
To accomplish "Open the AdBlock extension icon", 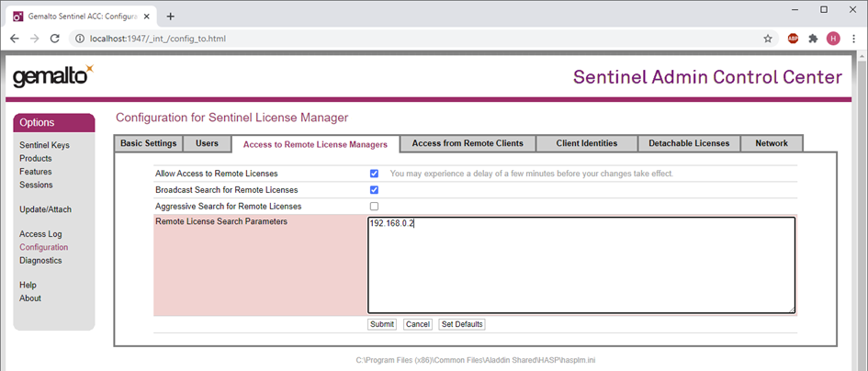I will point(793,39).
